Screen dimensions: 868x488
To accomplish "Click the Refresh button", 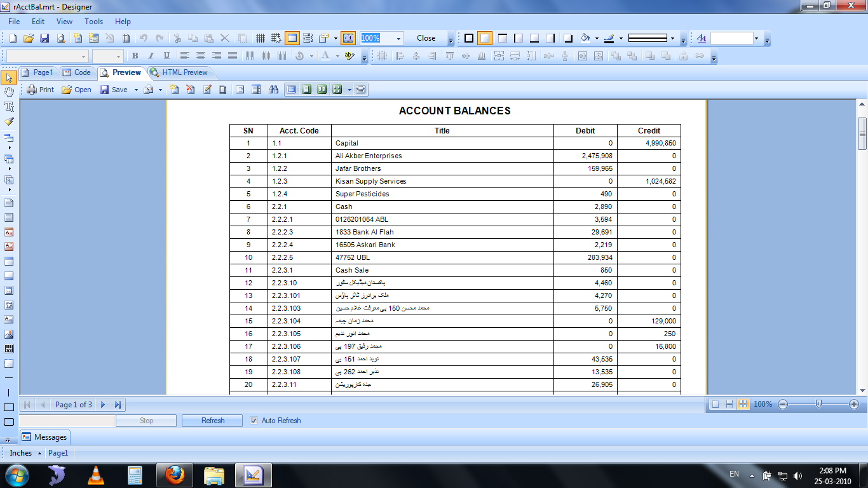I will (212, 421).
